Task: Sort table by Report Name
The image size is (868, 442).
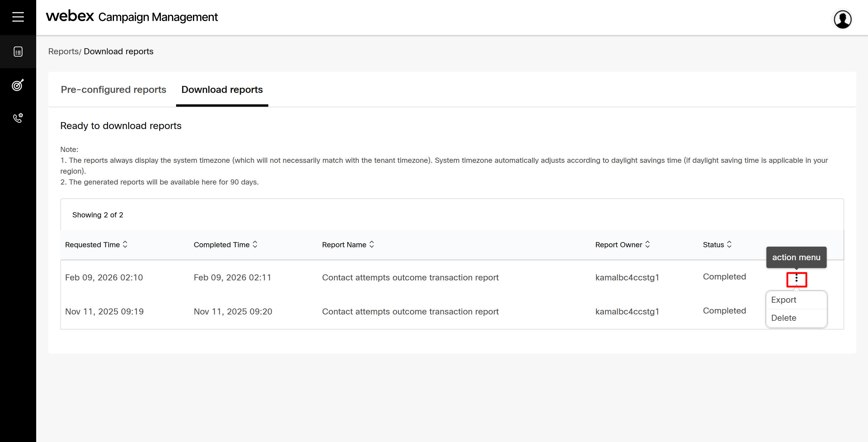Action: pyautogui.click(x=372, y=245)
